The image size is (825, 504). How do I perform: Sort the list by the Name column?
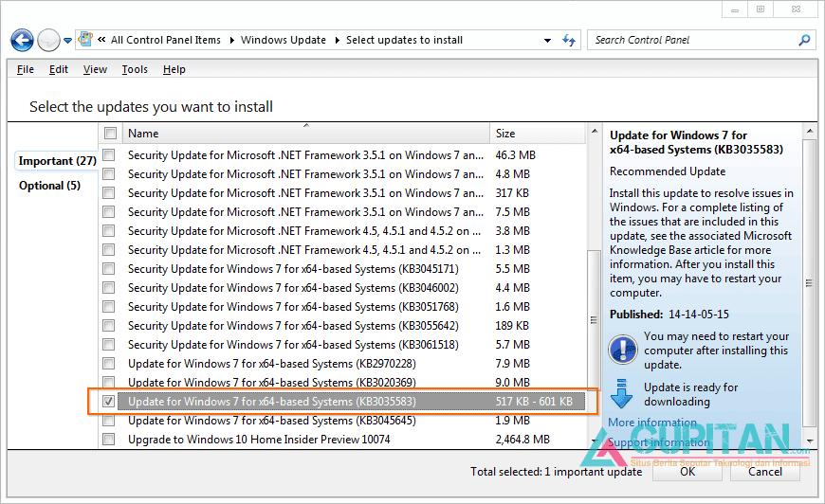tap(305, 134)
